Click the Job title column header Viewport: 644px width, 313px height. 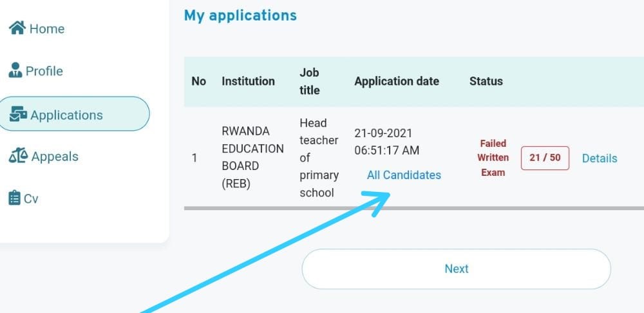310,81
